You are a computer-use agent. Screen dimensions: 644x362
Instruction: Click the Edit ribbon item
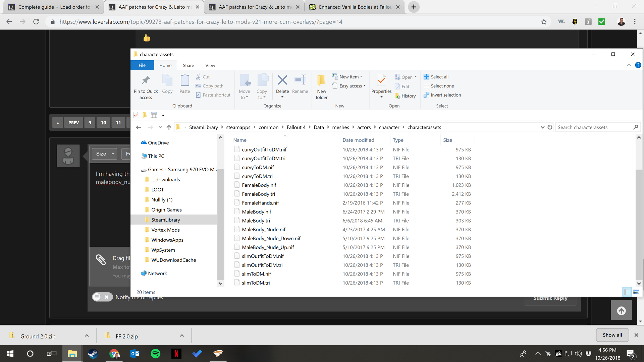click(402, 86)
